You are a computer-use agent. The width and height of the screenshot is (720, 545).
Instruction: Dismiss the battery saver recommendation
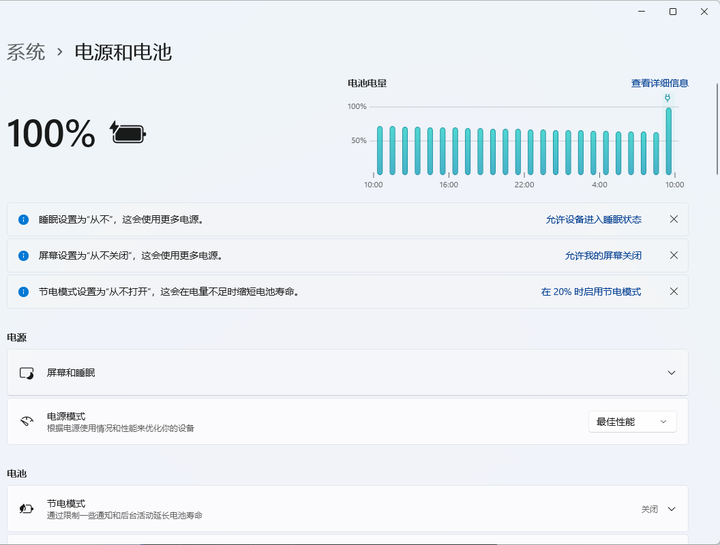[x=674, y=291]
